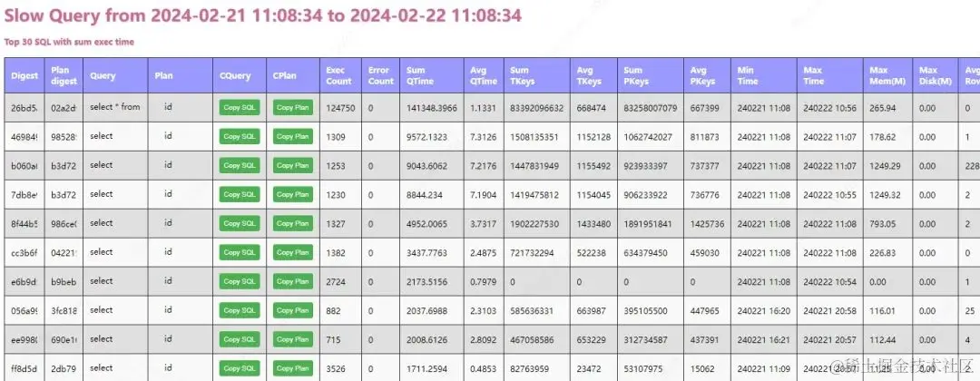Copy Plan for digest 7db8e row
The image size is (980, 381).
tap(293, 195)
